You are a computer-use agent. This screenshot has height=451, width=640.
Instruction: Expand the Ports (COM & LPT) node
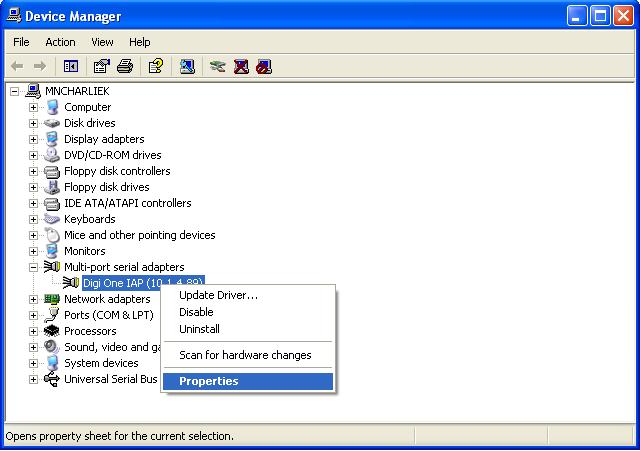(33, 315)
